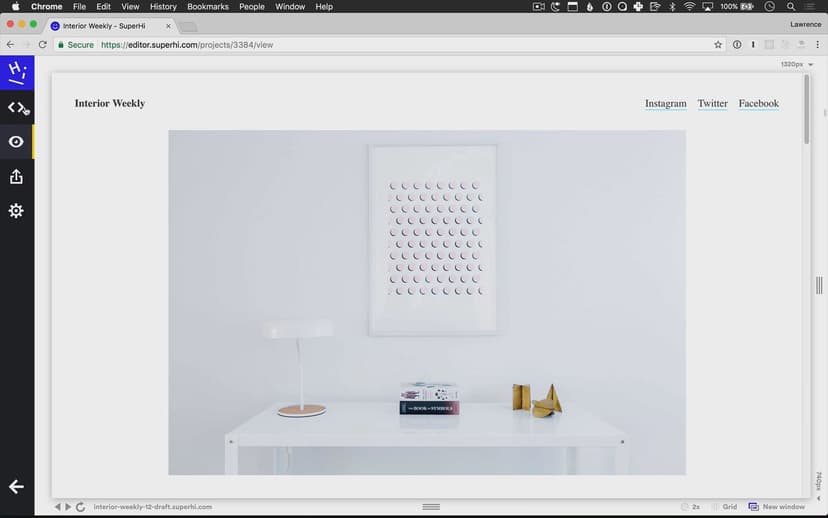Go forward in the preview history
The image size is (828, 518).
68,507
